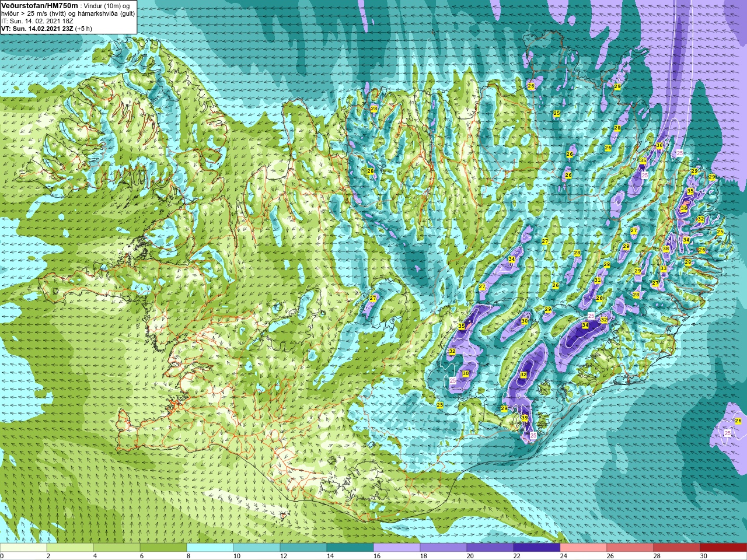Choose the 14–16 m/s dark teal legend swatch
The image size is (747, 560).
point(350,548)
